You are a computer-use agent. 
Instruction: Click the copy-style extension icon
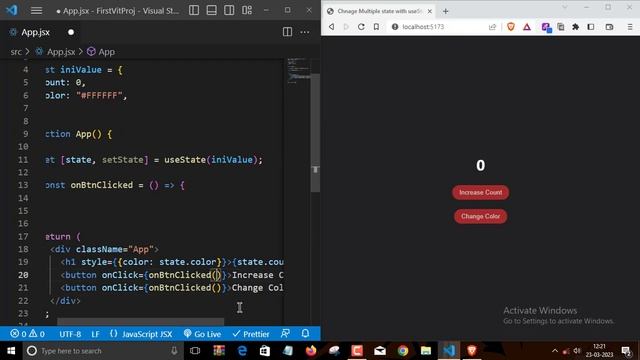[x=561, y=27]
